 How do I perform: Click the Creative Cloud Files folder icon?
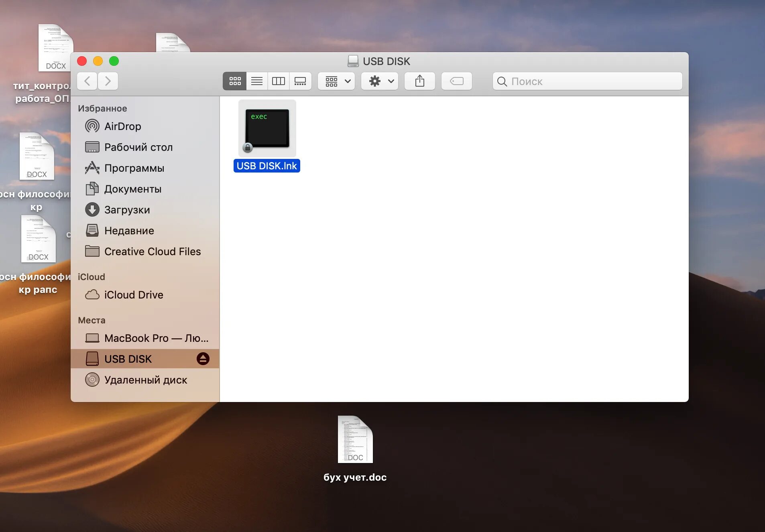coord(92,252)
